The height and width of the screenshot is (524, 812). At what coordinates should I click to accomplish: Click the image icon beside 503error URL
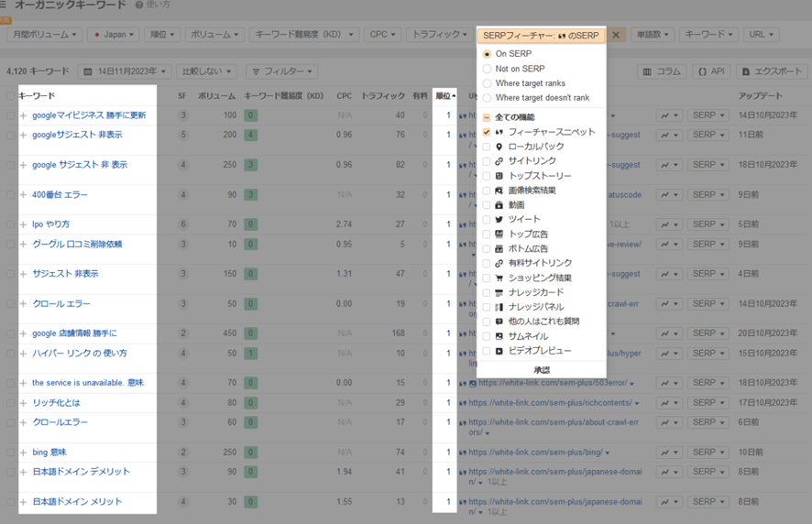click(472, 384)
